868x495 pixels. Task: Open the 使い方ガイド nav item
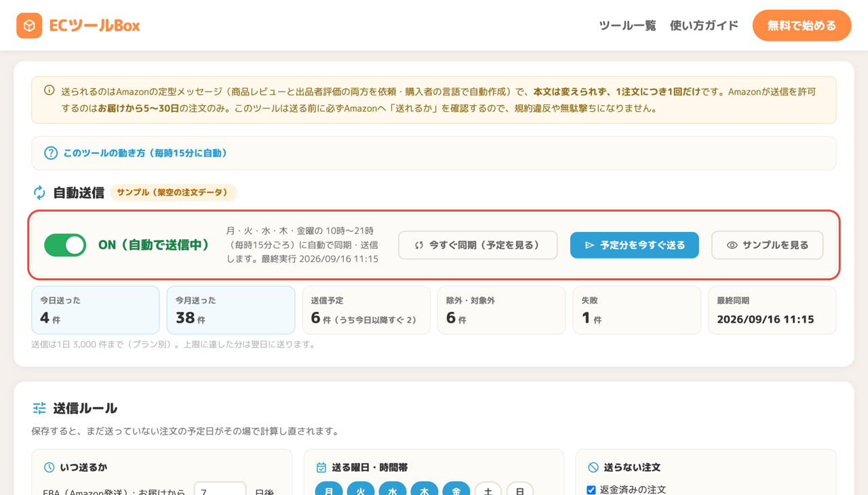tap(704, 26)
